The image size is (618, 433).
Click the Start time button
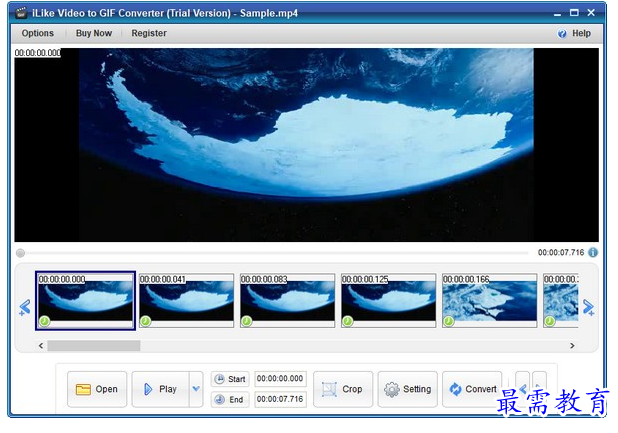230,379
